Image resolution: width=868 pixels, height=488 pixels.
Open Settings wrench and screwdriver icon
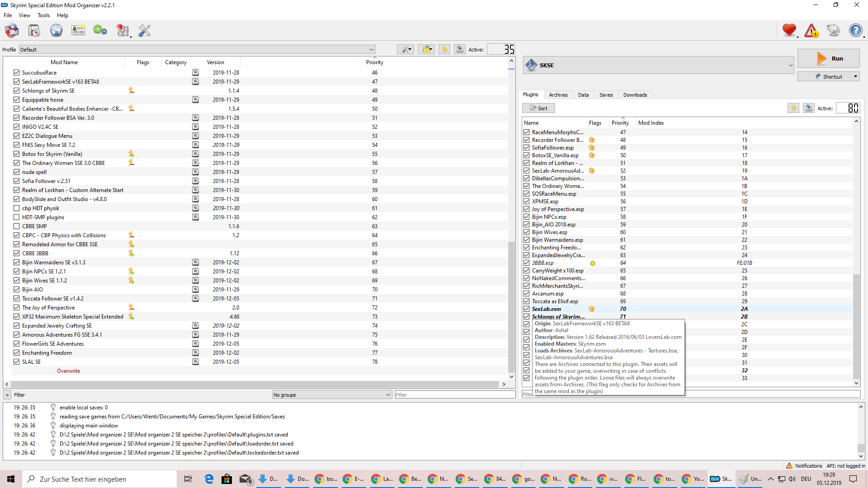[145, 31]
